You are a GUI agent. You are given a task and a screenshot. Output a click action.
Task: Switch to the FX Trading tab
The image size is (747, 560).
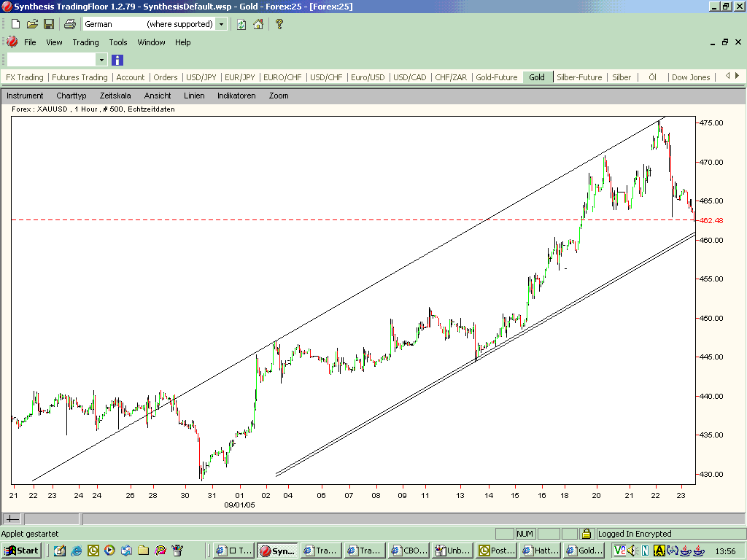point(24,77)
